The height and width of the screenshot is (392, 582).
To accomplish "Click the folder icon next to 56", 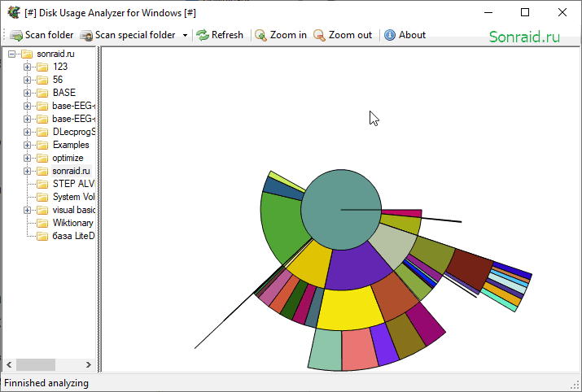I will tap(42, 80).
